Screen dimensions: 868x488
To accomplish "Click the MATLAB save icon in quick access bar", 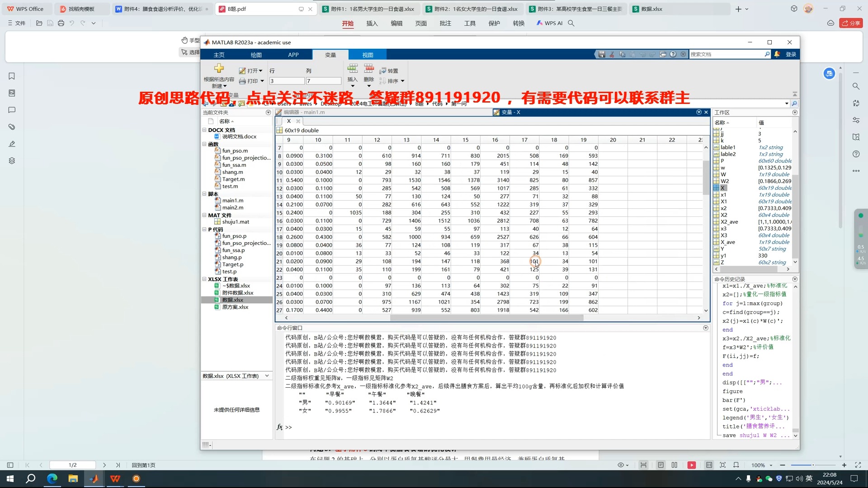I will point(602,54).
